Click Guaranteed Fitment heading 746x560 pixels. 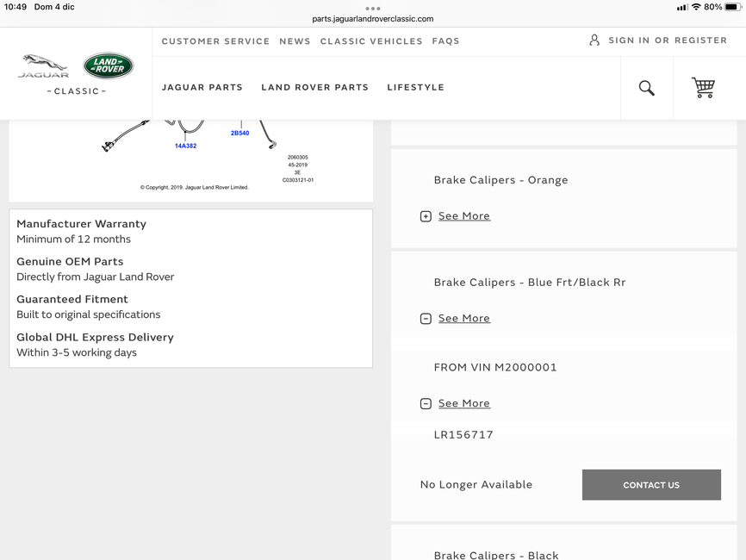point(72,299)
